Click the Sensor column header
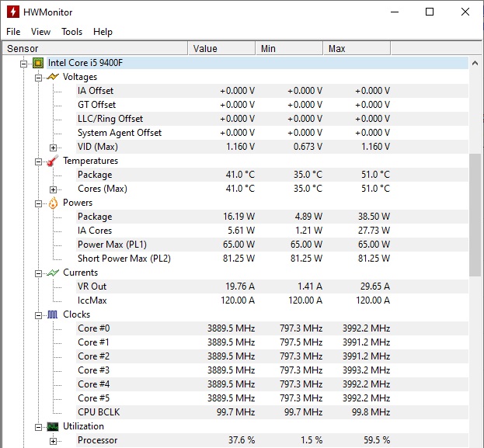 point(95,48)
